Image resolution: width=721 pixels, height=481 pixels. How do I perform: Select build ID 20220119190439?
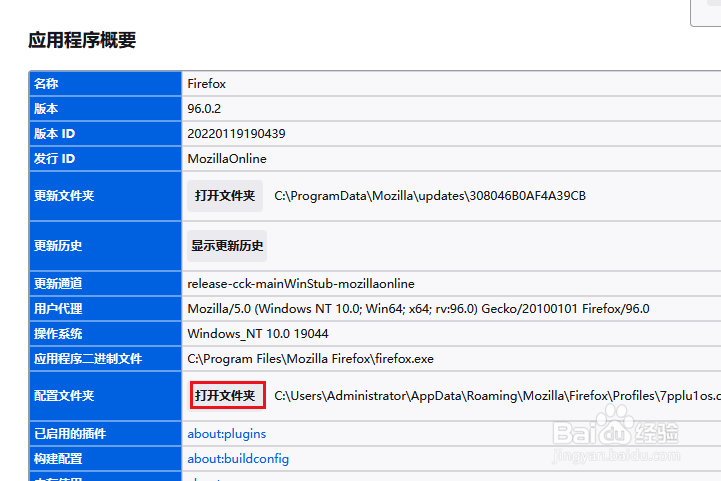pos(236,133)
